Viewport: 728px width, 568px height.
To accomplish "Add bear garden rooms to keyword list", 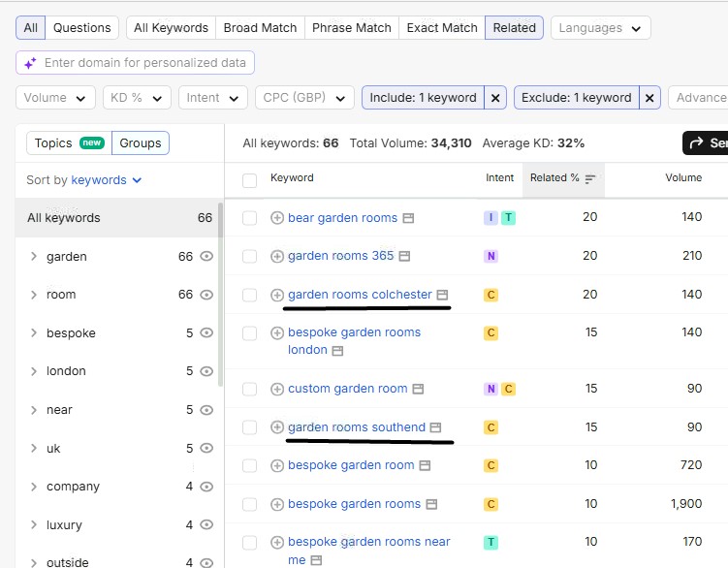I will [277, 218].
